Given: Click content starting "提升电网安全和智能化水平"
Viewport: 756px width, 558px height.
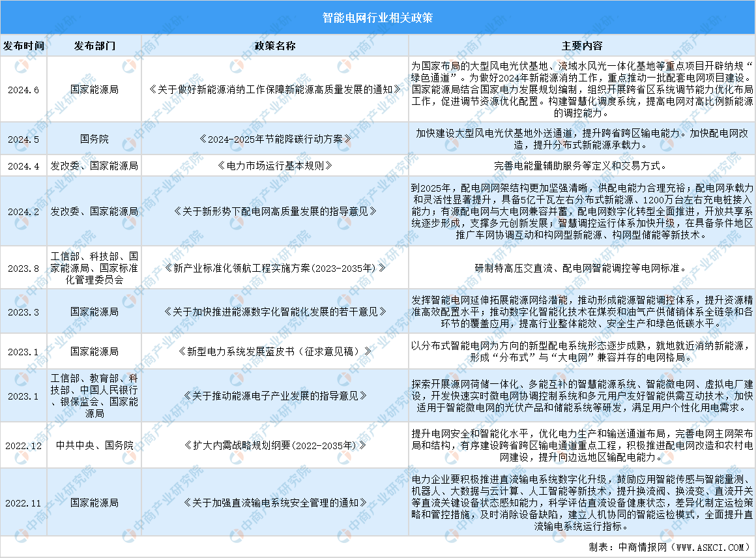Looking at the screenshot, I should point(582,446).
